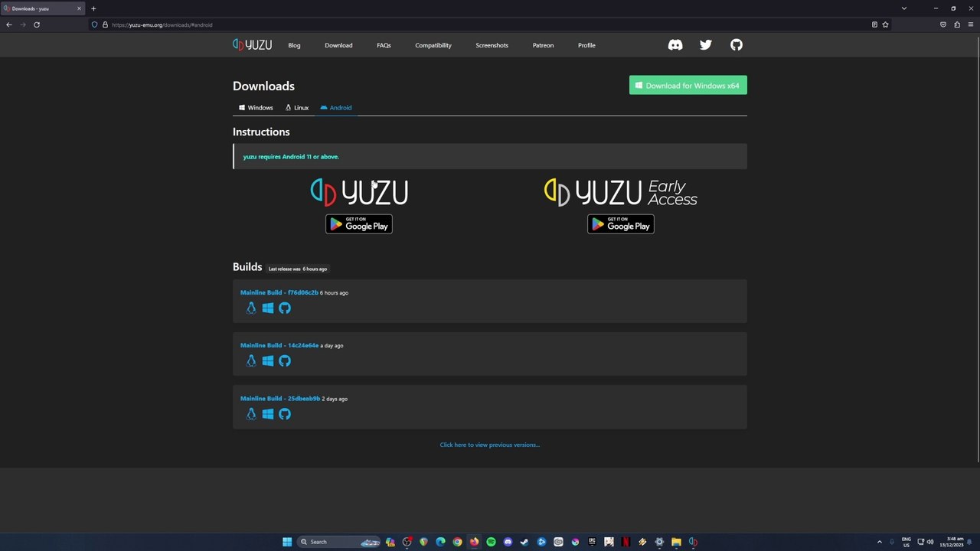The image size is (980, 551).
Task: View the Screenshots page
Action: coord(492,45)
